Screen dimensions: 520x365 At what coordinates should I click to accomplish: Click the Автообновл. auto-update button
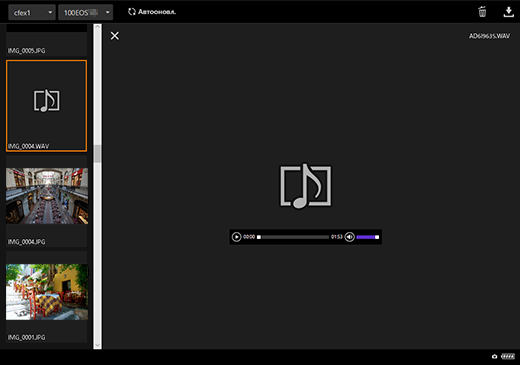152,12
